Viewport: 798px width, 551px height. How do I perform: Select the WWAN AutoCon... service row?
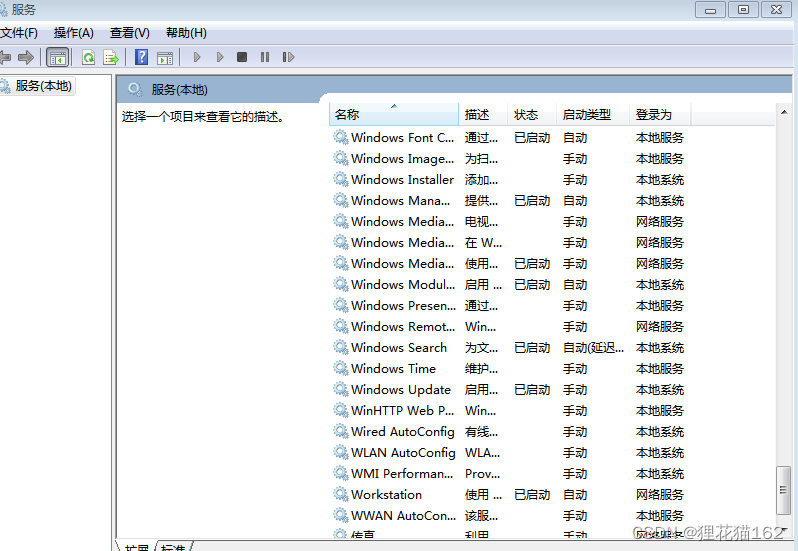pyautogui.click(x=509, y=515)
